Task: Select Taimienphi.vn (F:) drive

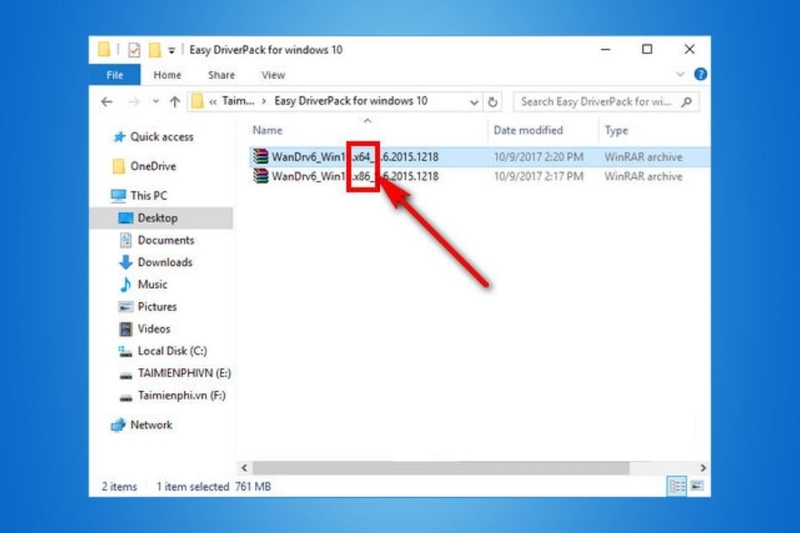Action: pyautogui.click(x=182, y=395)
